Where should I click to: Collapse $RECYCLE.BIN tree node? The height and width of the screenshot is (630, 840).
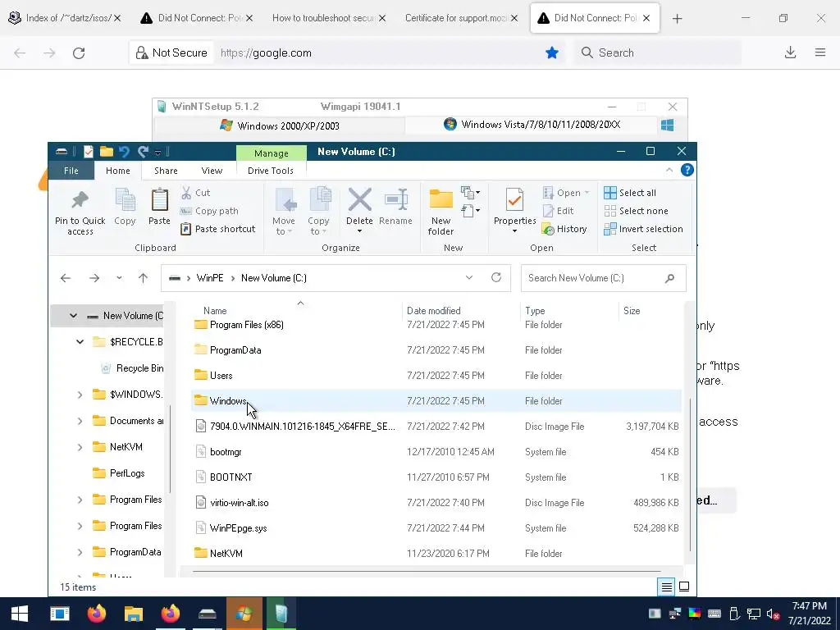(80, 342)
